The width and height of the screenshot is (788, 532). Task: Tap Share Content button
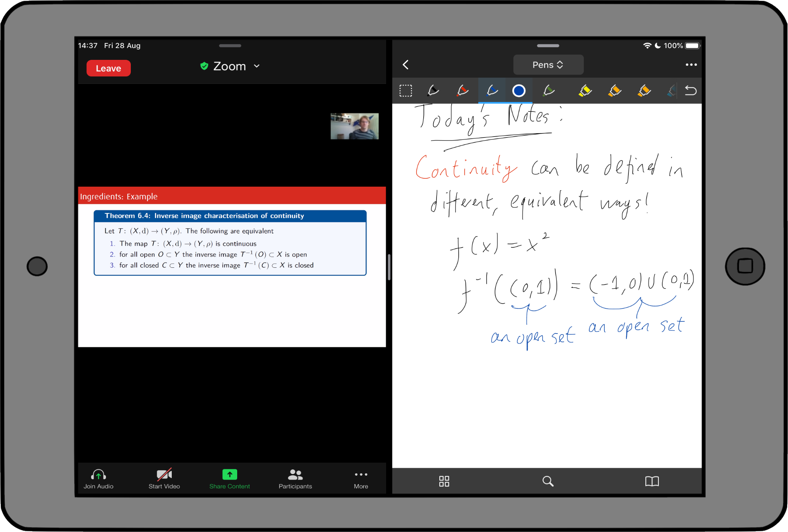pos(230,478)
